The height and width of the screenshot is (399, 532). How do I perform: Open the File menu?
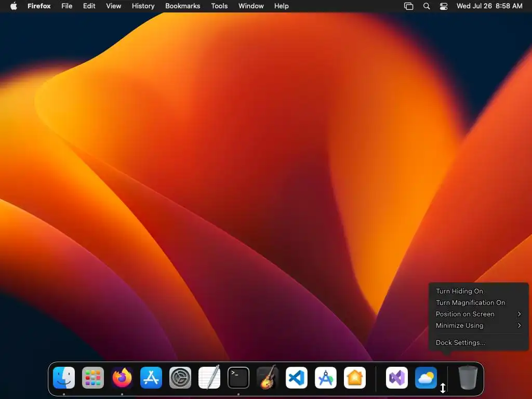click(67, 6)
